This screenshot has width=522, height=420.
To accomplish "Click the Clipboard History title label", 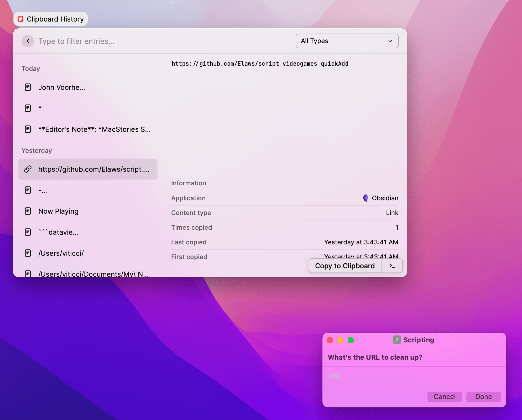I will click(x=55, y=19).
